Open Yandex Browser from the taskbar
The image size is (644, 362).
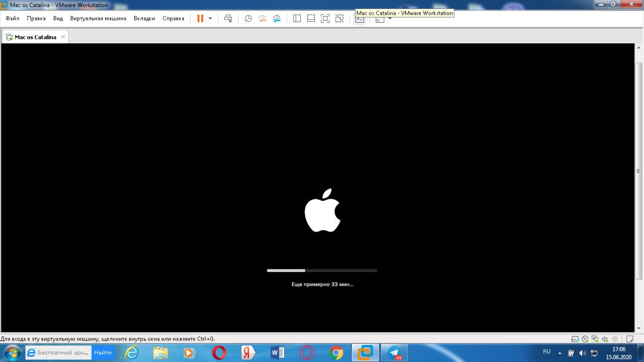point(248,352)
